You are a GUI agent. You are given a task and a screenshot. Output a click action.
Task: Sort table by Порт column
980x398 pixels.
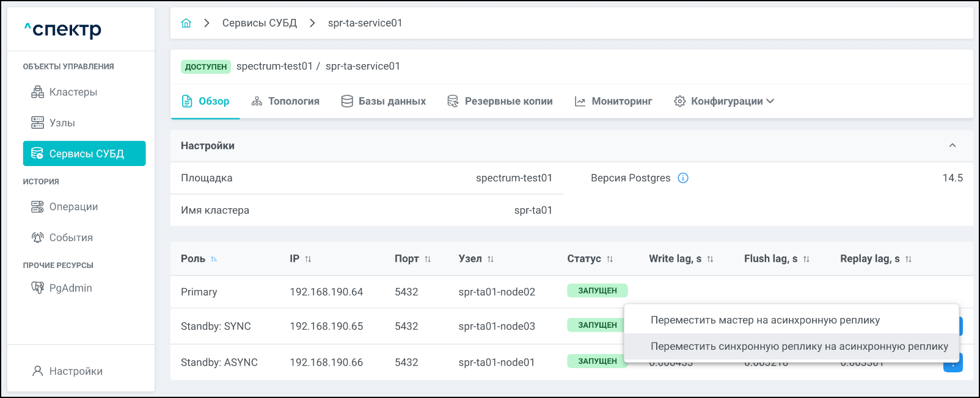[x=428, y=259]
